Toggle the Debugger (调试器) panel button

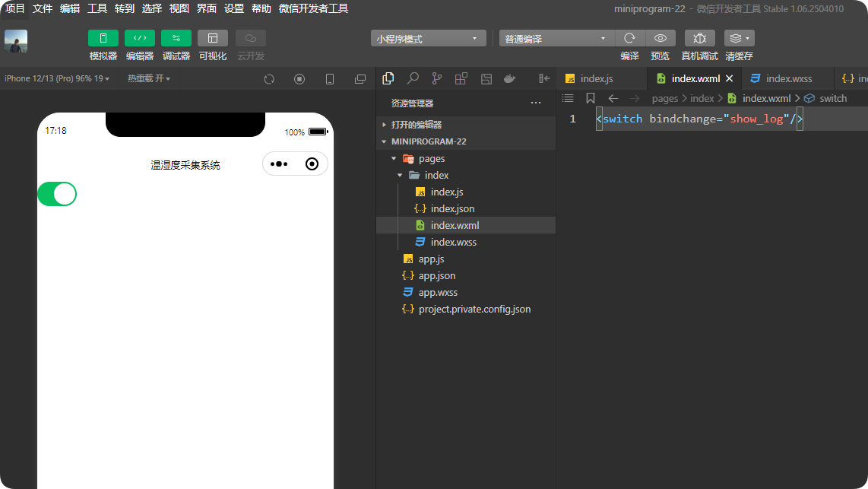click(176, 38)
